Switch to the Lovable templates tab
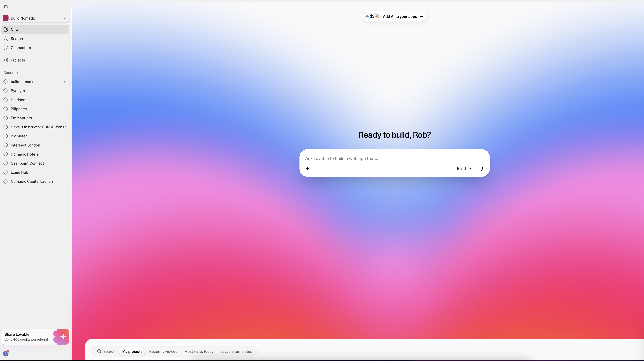 tap(236, 352)
